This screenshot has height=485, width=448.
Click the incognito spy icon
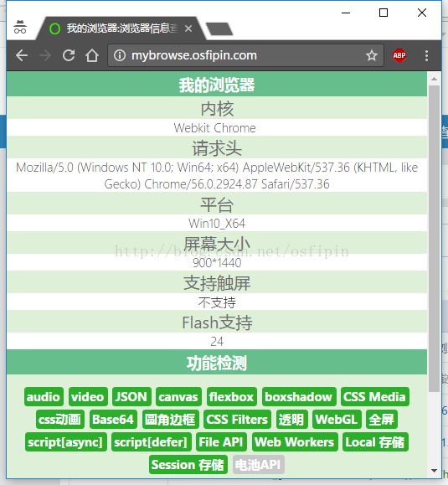(x=20, y=27)
